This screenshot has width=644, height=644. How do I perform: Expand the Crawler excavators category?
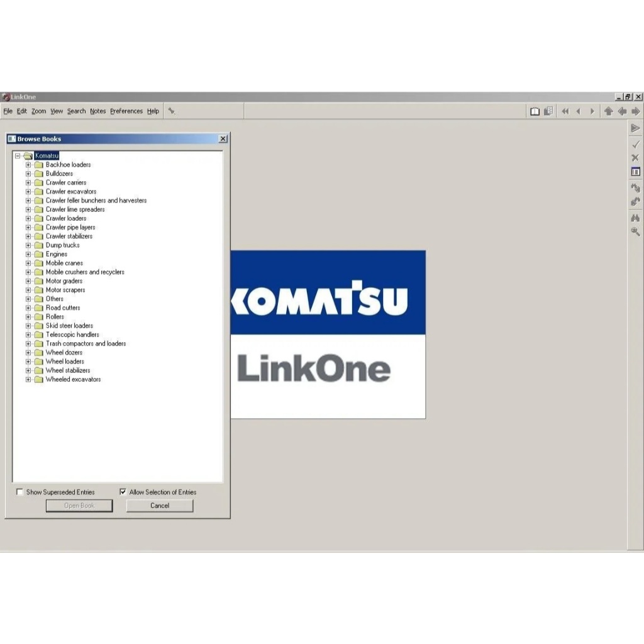click(x=27, y=191)
